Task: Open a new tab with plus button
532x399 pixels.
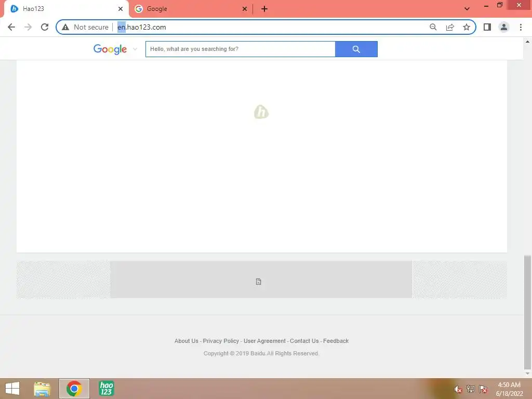Action: (264, 9)
